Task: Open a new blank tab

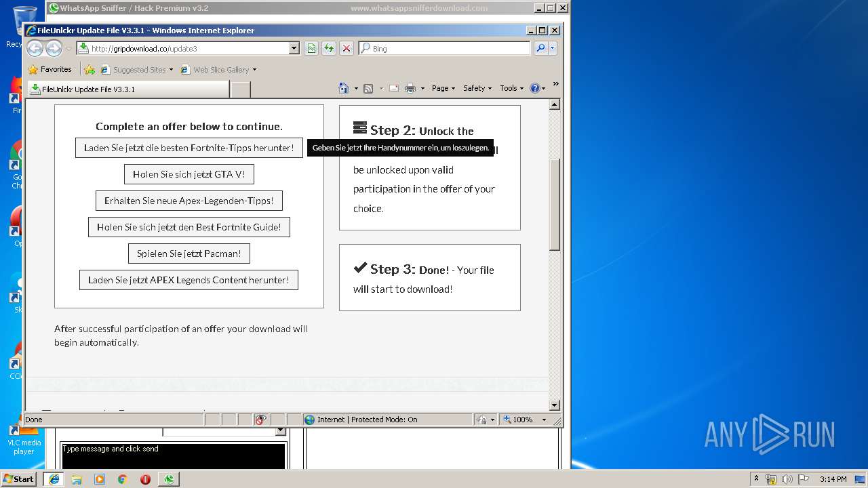Action: [241, 89]
